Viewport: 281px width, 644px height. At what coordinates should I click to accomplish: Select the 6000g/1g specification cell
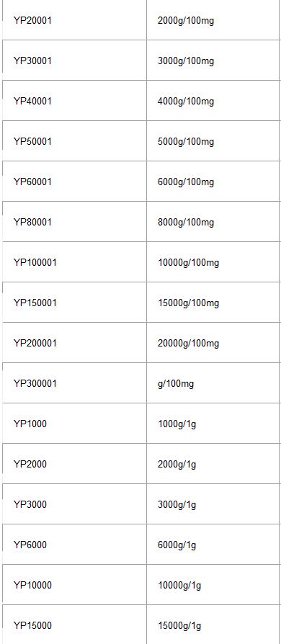213,544
